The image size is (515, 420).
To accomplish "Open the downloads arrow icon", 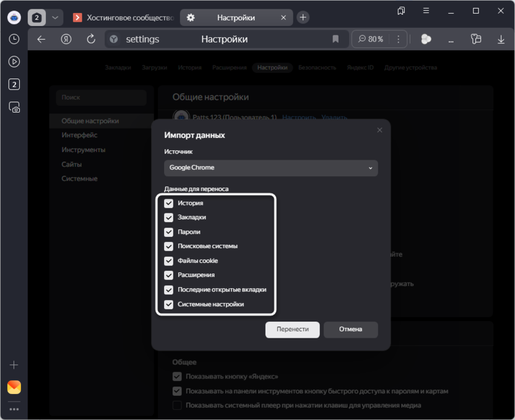I will (x=501, y=39).
